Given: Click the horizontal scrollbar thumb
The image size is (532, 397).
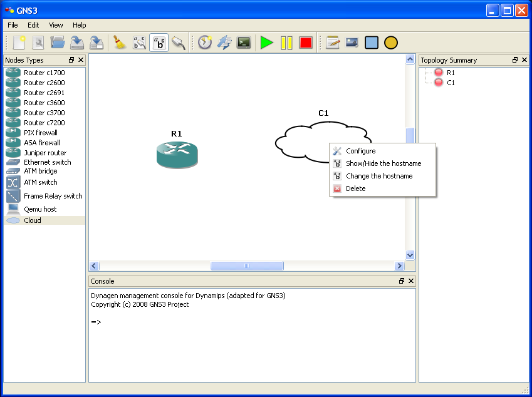Looking at the screenshot, I should tap(247, 266).
